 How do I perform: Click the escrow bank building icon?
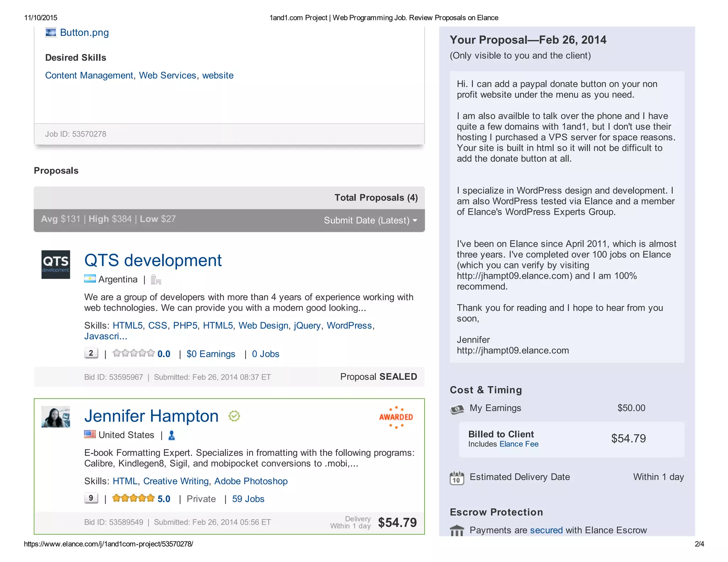pyautogui.click(x=457, y=531)
